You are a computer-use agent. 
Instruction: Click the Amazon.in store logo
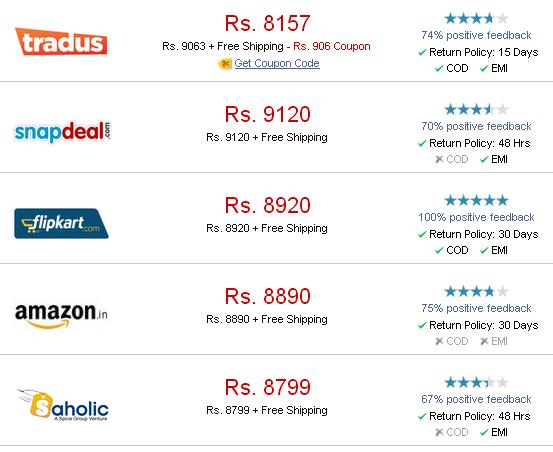[x=61, y=316]
